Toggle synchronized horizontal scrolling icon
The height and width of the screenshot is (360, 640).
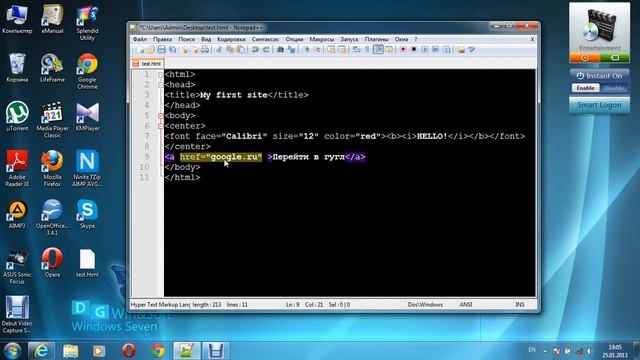pyautogui.click(x=342, y=50)
